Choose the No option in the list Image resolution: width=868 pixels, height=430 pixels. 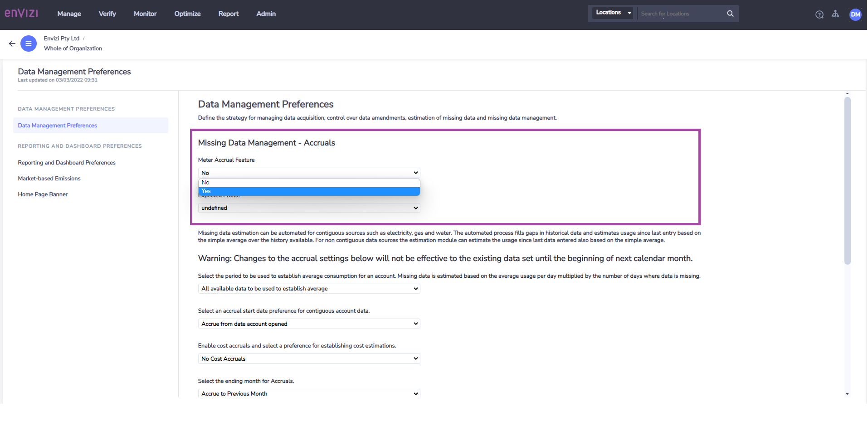pyautogui.click(x=309, y=183)
